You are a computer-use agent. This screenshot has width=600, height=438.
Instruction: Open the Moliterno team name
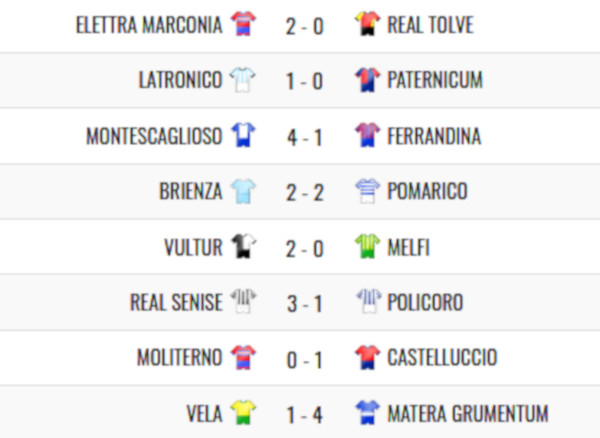[x=179, y=358]
